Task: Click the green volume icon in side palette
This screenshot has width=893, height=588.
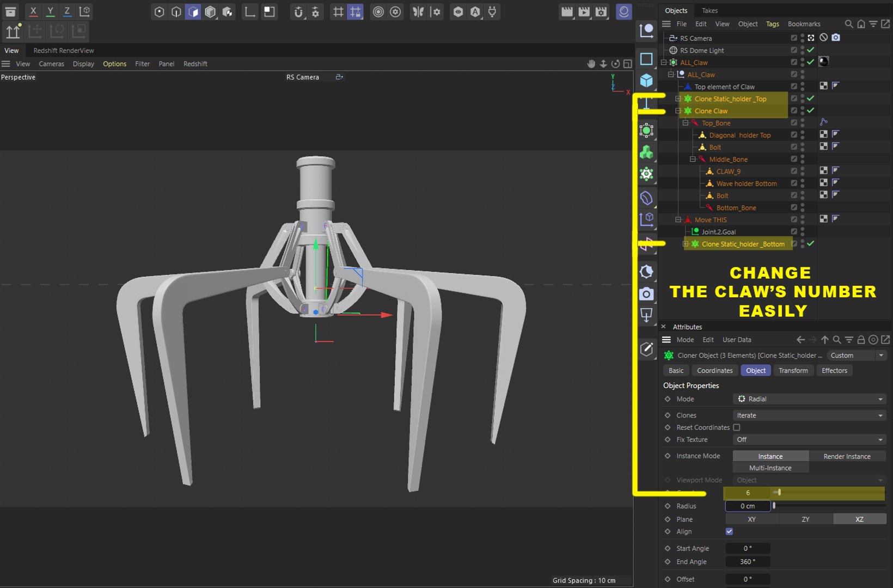Action: tap(646, 152)
